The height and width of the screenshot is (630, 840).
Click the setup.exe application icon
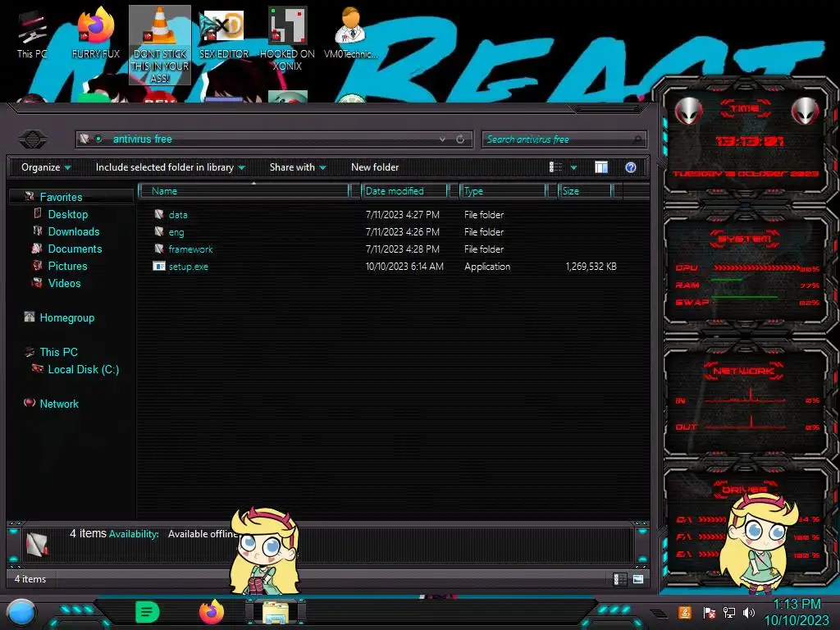[x=159, y=266]
